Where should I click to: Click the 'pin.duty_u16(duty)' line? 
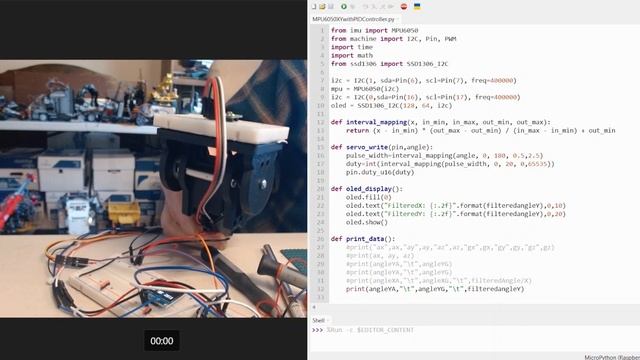(380, 172)
